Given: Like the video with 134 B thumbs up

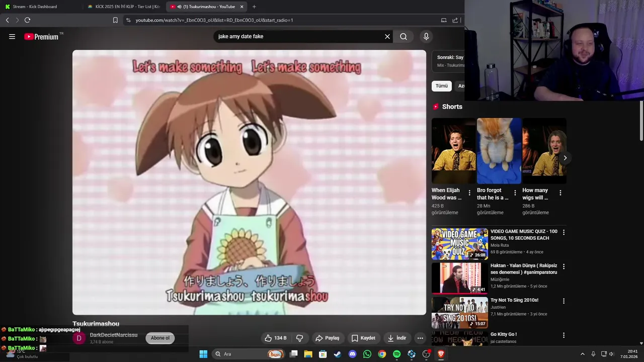Looking at the screenshot, I should [x=276, y=338].
